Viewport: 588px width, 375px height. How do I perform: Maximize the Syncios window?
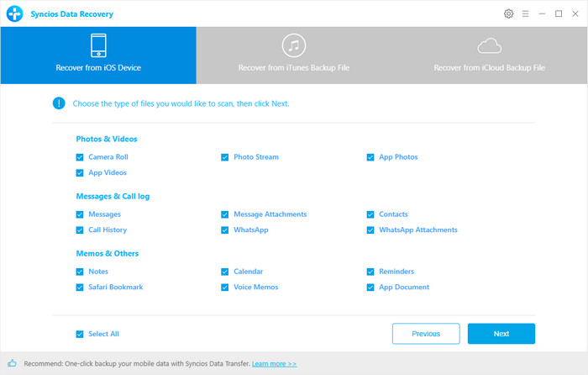click(x=559, y=14)
